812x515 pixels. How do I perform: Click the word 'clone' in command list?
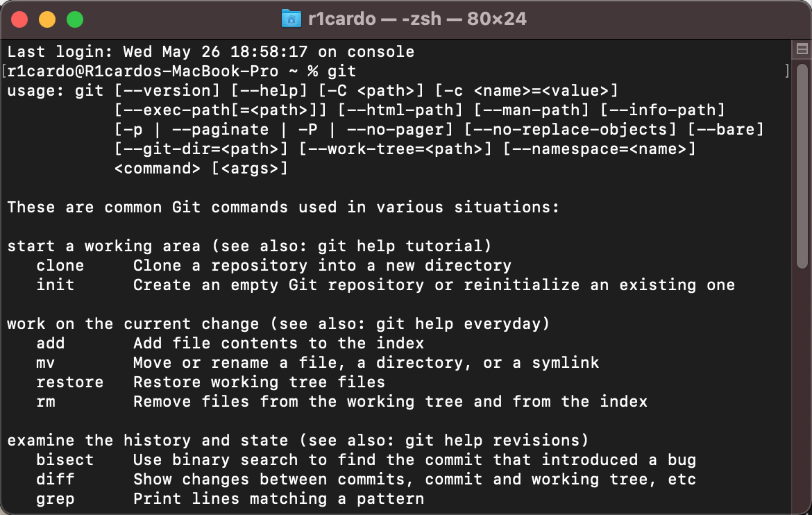60,265
